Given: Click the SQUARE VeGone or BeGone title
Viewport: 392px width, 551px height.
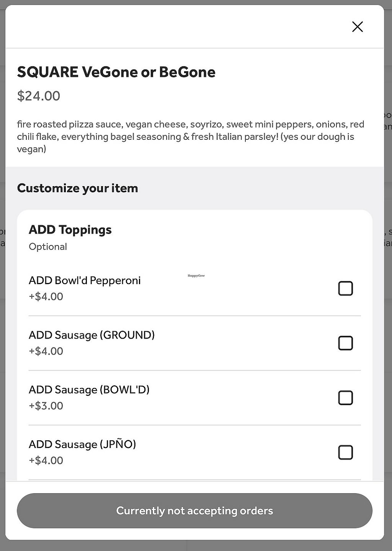Looking at the screenshot, I should pos(116,72).
